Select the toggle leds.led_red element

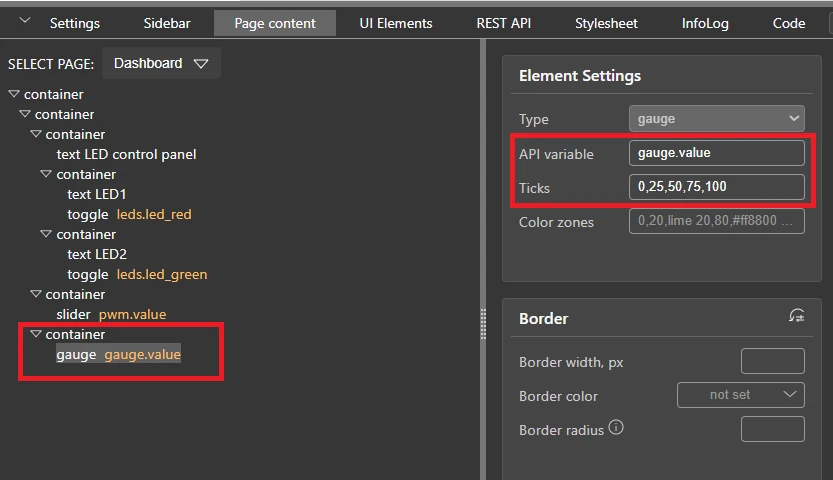pyautogui.click(x=129, y=214)
